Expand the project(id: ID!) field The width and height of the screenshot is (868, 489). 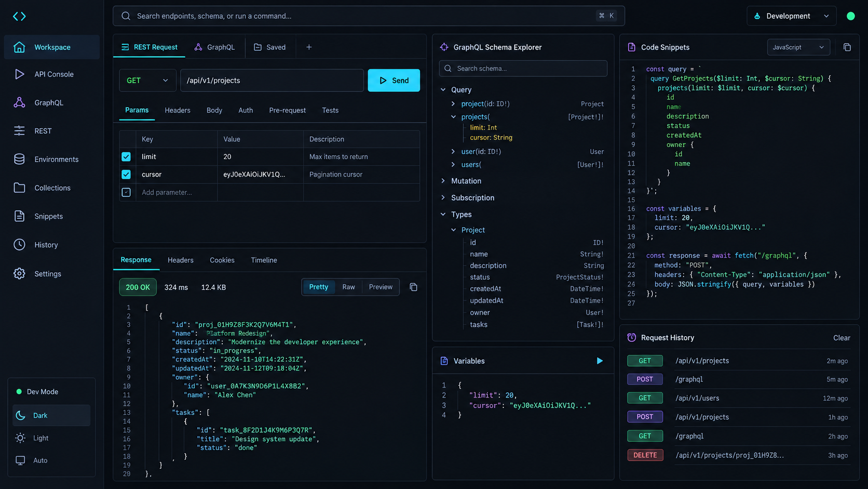453,104
